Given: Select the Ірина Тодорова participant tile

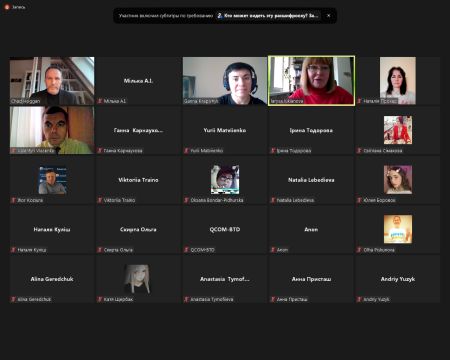Looking at the screenshot, I should click(x=311, y=130).
